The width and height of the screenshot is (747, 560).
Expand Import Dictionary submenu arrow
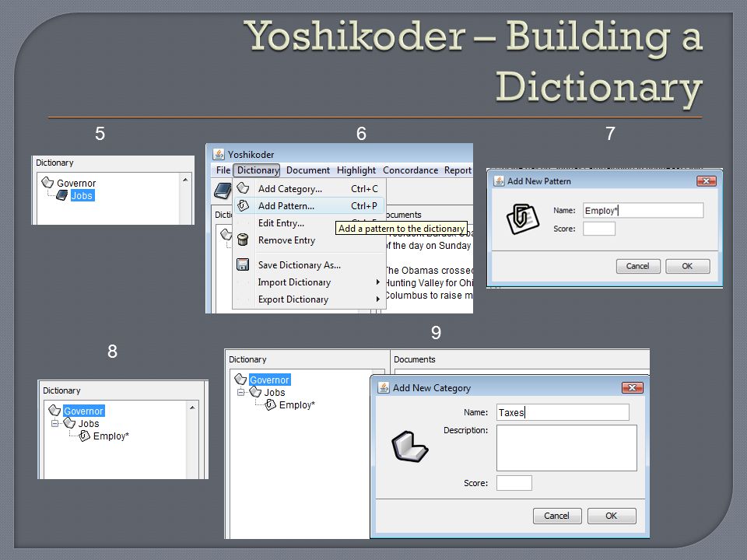tap(377, 282)
